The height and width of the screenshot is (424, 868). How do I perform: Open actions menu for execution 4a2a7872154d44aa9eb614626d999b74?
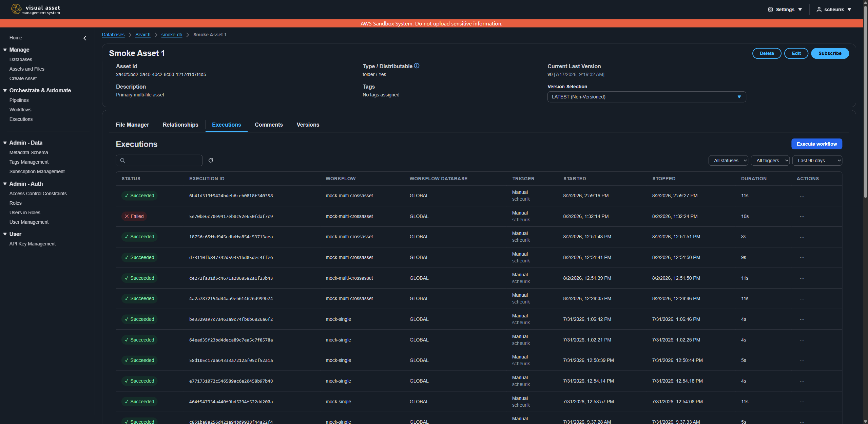tap(802, 299)
